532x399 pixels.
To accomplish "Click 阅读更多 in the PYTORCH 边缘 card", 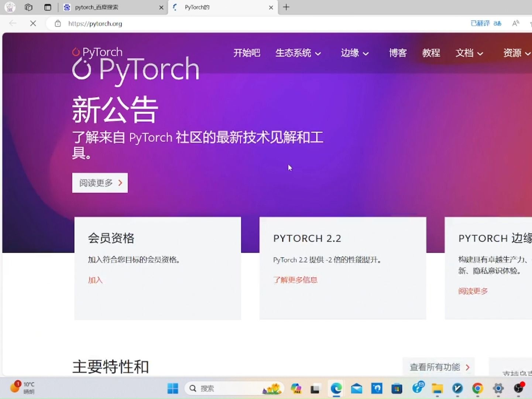I will pyautogui.click(x=473, y=291).
